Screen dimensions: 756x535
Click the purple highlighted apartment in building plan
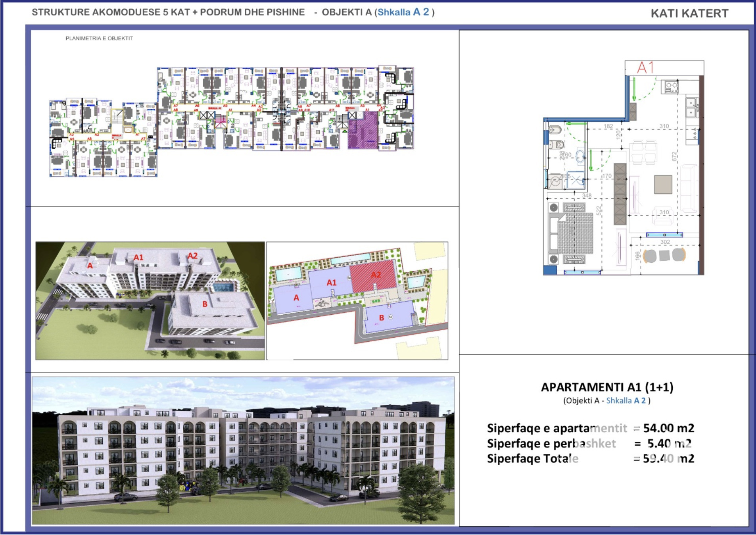[x=363, y=130]
